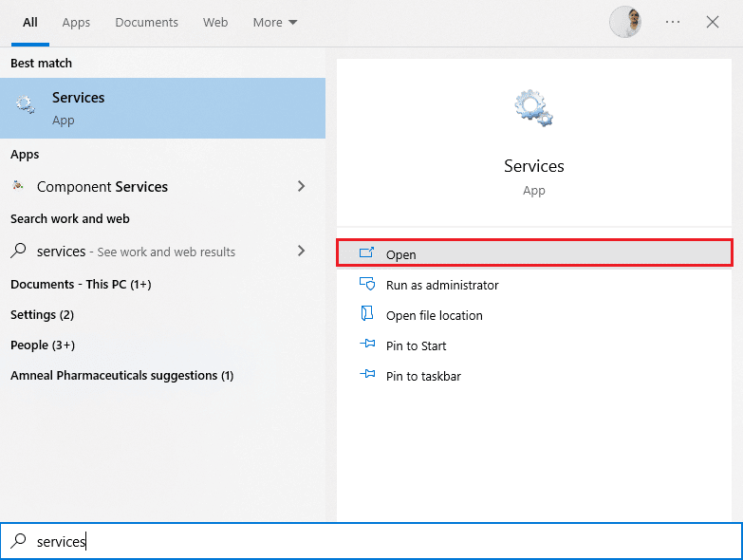Switch to the Apps tab
The image size is (743, 560).
(76, 22)
